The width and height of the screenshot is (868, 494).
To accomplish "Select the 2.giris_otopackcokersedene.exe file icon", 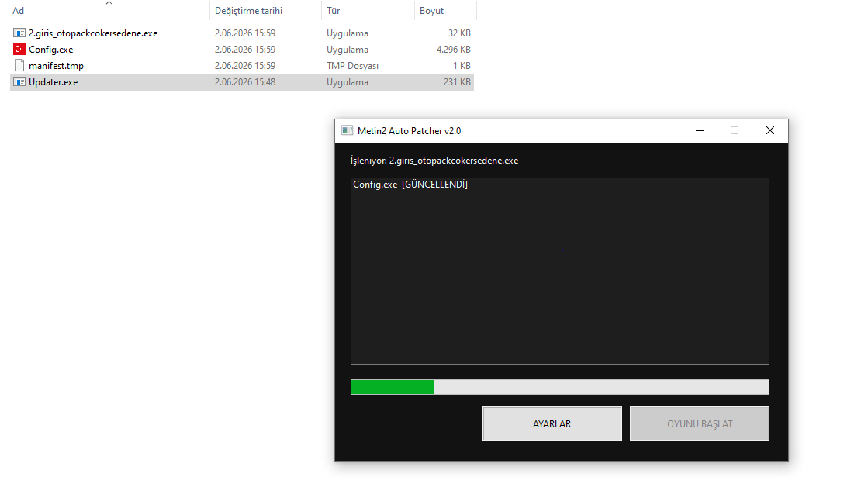I will click(x=19, y=33).
